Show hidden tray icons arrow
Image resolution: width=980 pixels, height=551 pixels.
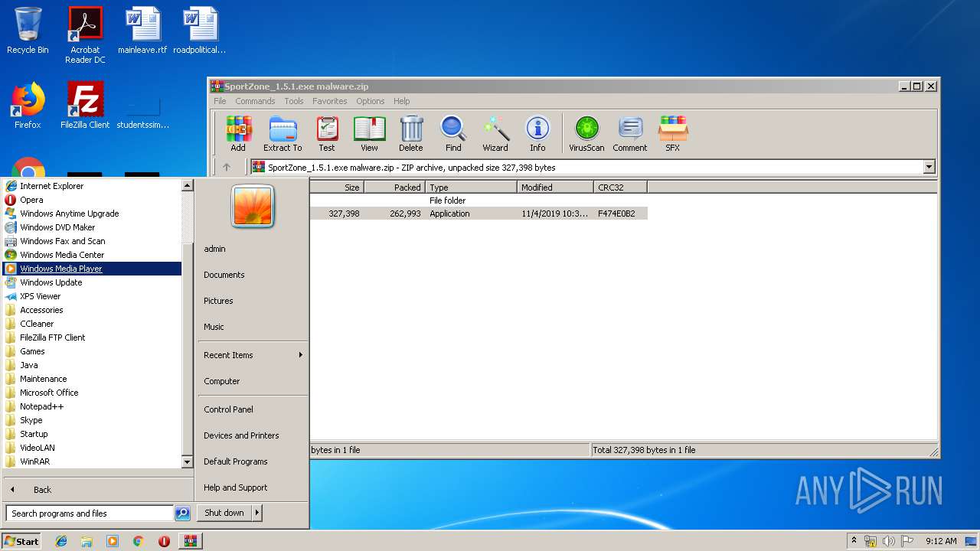(854, 541)
